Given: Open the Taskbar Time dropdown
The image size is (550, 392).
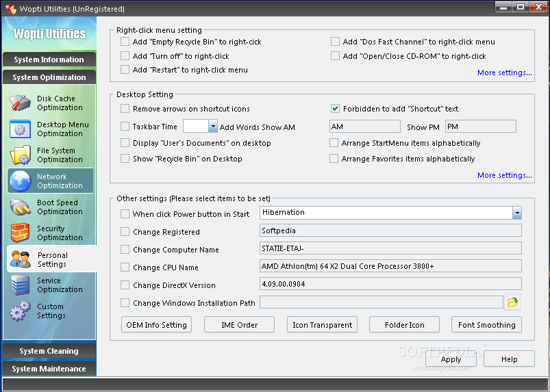Looking at the screenshot, I should point(212,126).
